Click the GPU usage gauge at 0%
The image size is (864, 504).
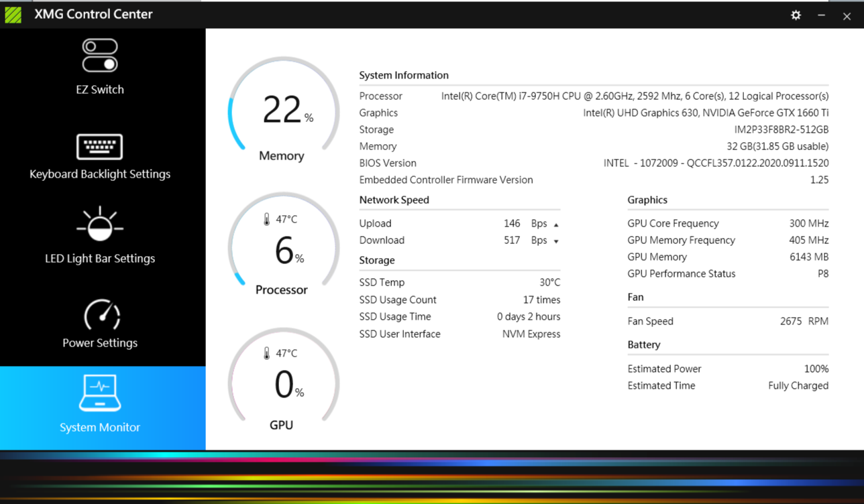pyautogui.click(x=284, y=380)
